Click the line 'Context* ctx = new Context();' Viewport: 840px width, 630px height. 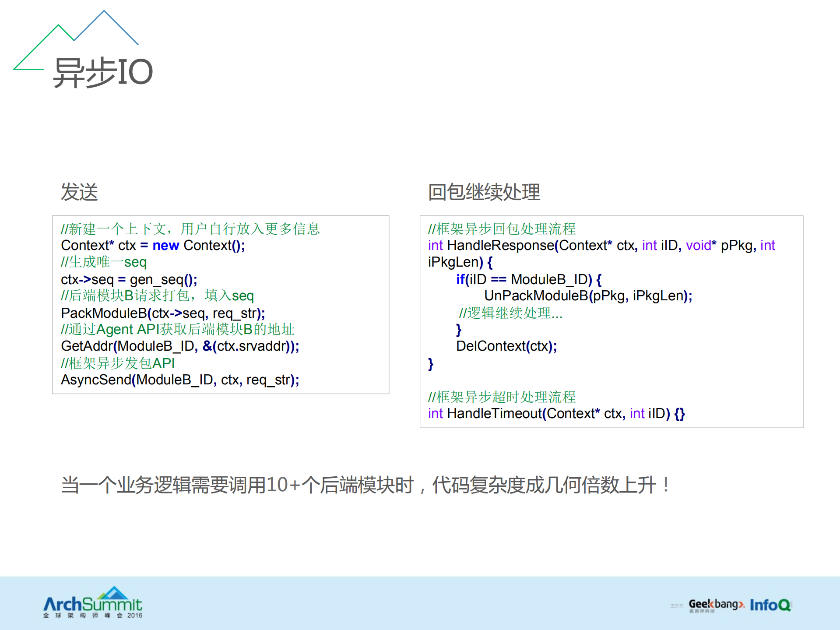click(153, 246)
